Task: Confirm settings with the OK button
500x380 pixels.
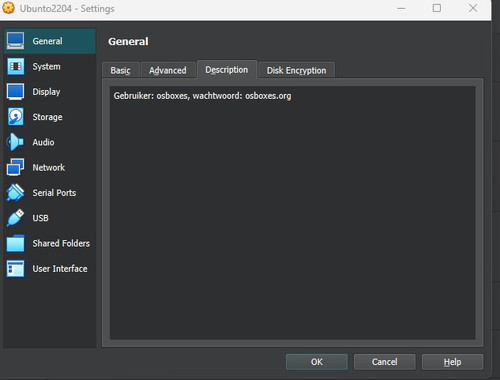Action: [x=317, y=362]
